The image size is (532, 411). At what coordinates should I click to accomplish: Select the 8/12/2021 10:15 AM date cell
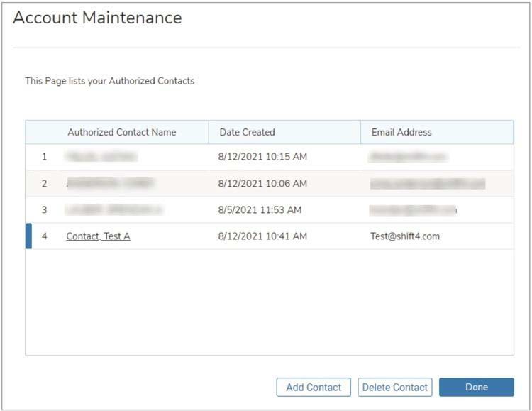pos(262,157)
